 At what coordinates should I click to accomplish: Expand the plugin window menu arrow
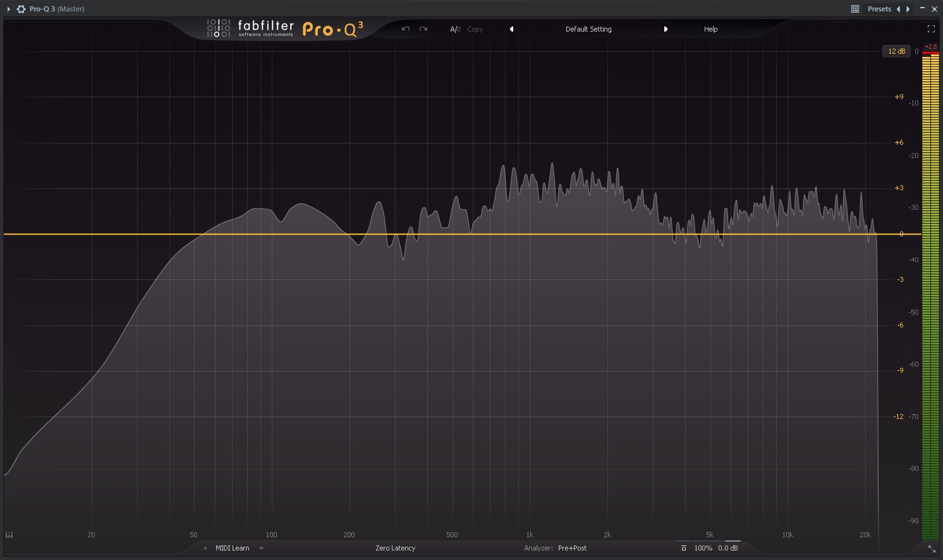tap(9, 9)
